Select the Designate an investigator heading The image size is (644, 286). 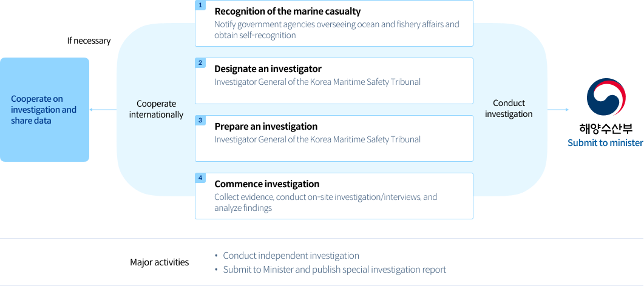[x=268, y=68]
